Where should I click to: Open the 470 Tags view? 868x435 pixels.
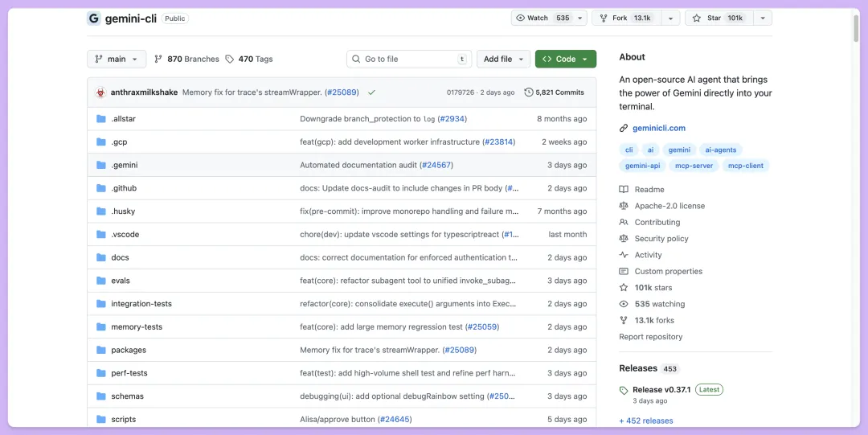click(249, 59)
